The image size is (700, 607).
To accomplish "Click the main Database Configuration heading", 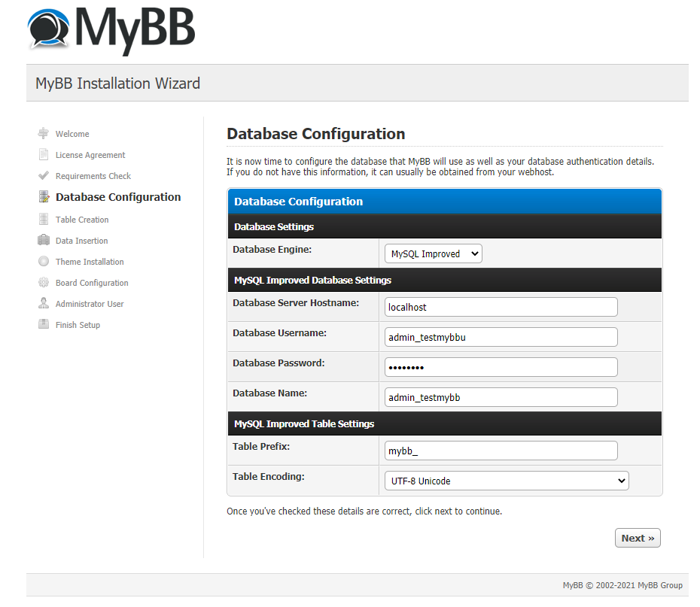I will [315, 134].
